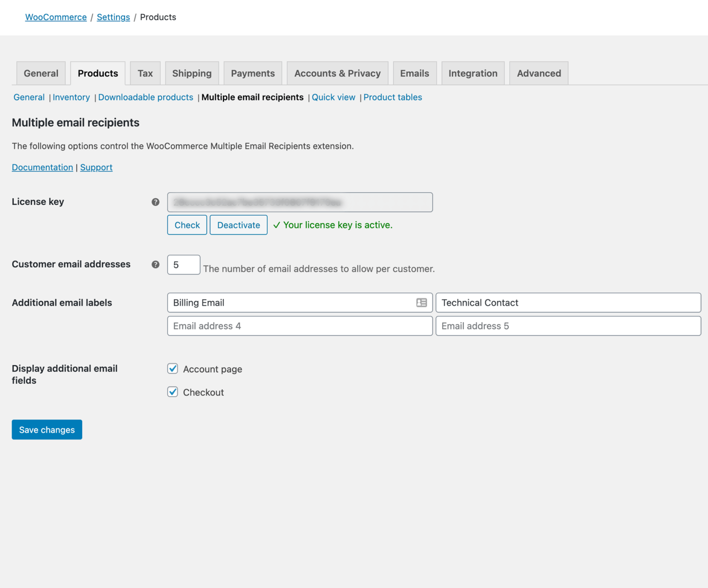Deactivate the license key
This screenshot has width=708, height=588.
click(x=238, y=225)
